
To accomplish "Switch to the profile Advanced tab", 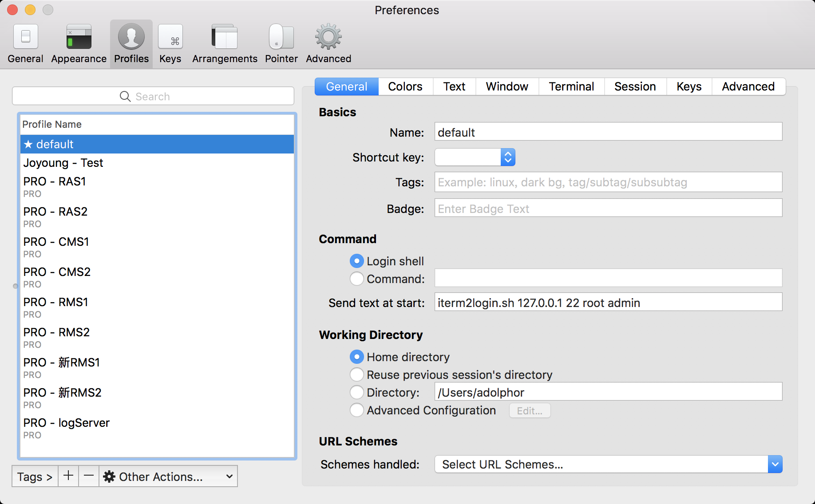I will [748, 87].
